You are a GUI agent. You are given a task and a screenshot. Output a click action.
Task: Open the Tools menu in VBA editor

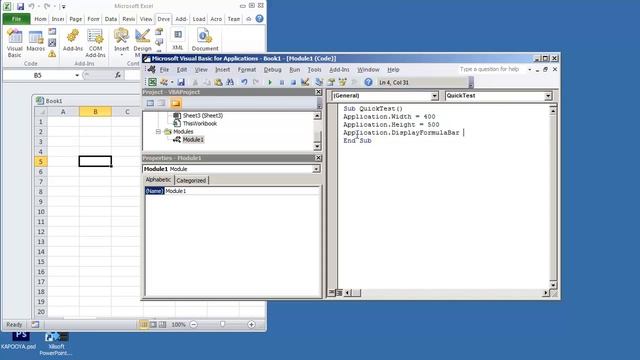point(314,70)
